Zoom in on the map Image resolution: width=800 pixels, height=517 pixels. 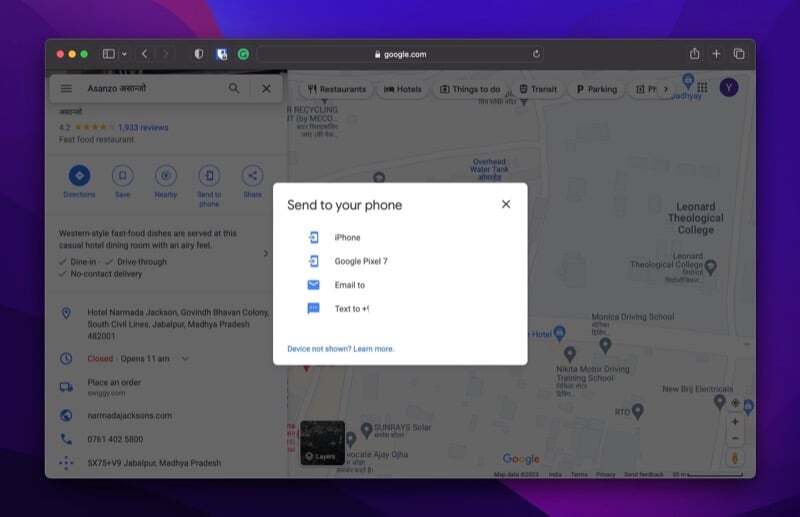pos(735,422)
